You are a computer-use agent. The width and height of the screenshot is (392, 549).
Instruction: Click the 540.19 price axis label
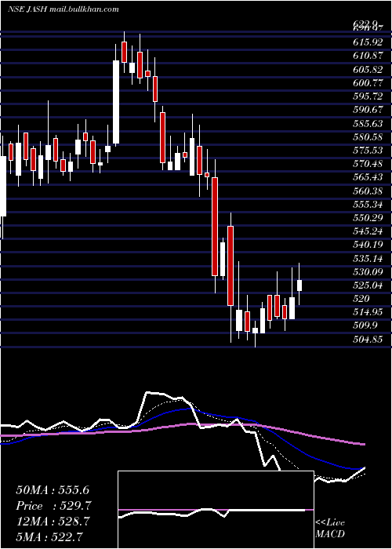coord(367,245)
